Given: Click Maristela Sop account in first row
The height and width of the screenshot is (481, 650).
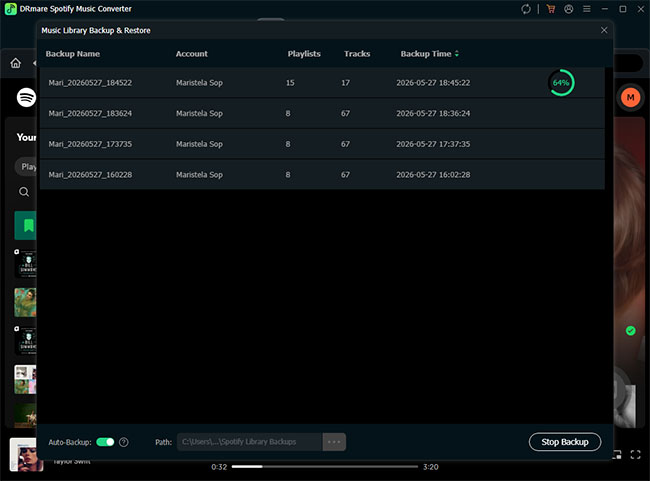Looking at the screenshot, I should pyautogui.click(x=199, y=83).
